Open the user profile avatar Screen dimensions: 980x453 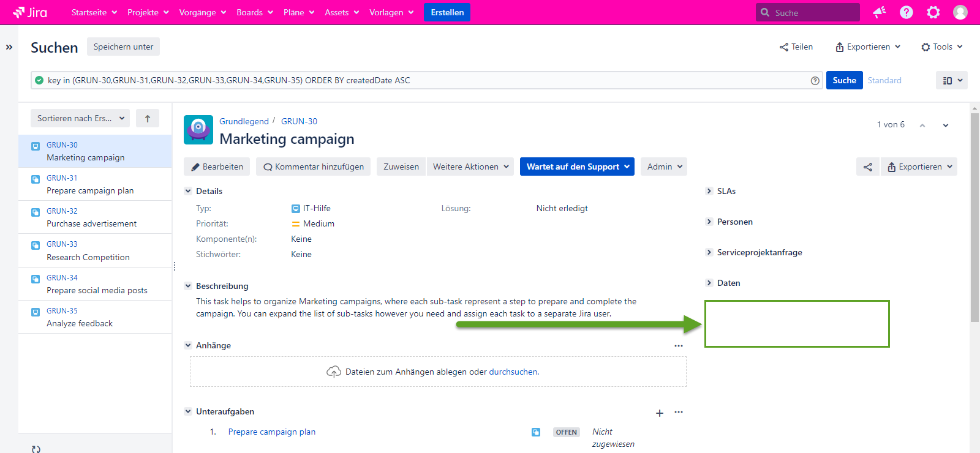pos(960,12)
